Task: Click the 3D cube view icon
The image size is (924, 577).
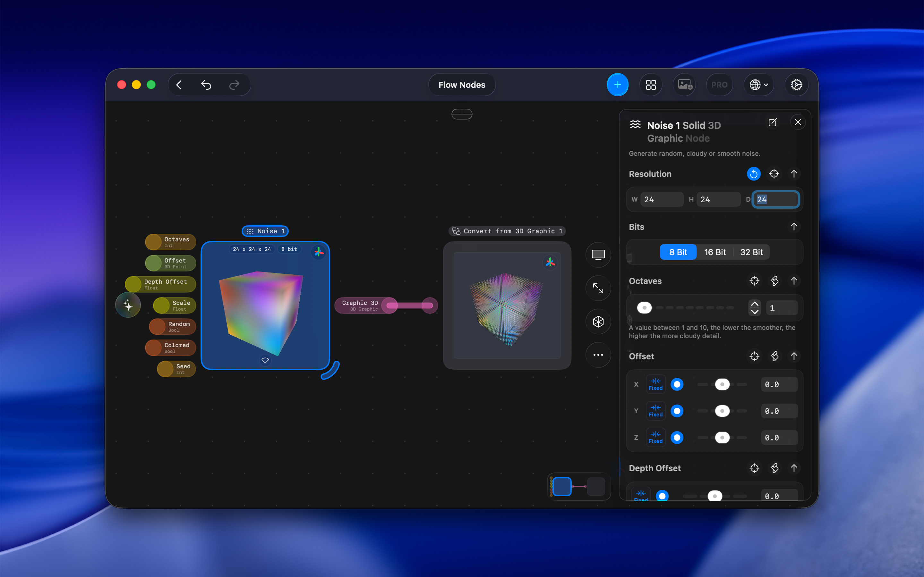Action: pos(598,322)
